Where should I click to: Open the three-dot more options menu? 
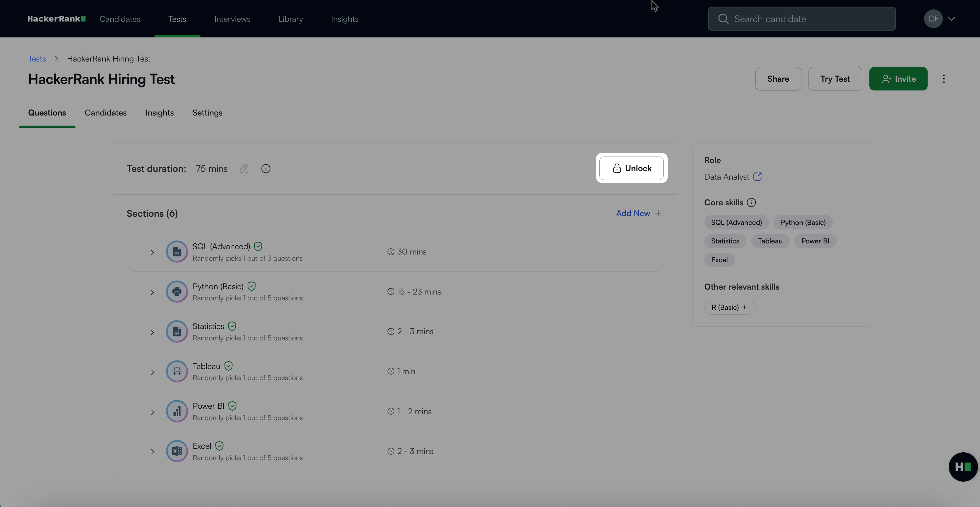(x=944, y=79)
